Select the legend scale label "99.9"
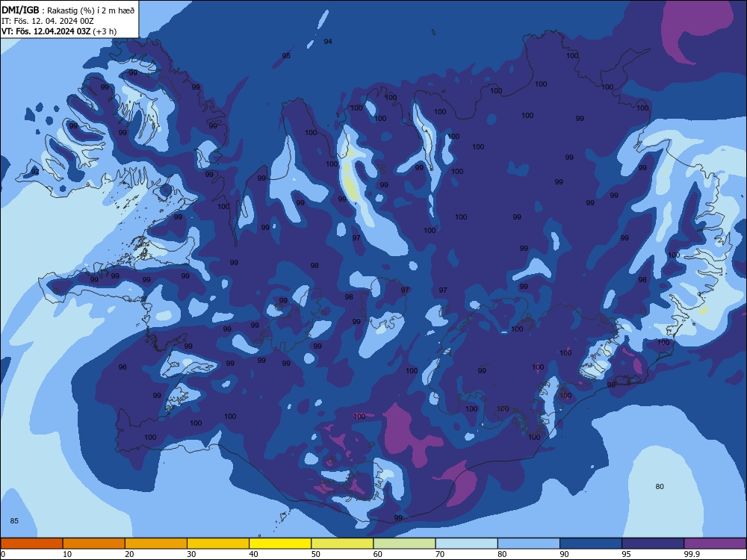This screenshot has width=747, height=560. [x=692, y=554]
